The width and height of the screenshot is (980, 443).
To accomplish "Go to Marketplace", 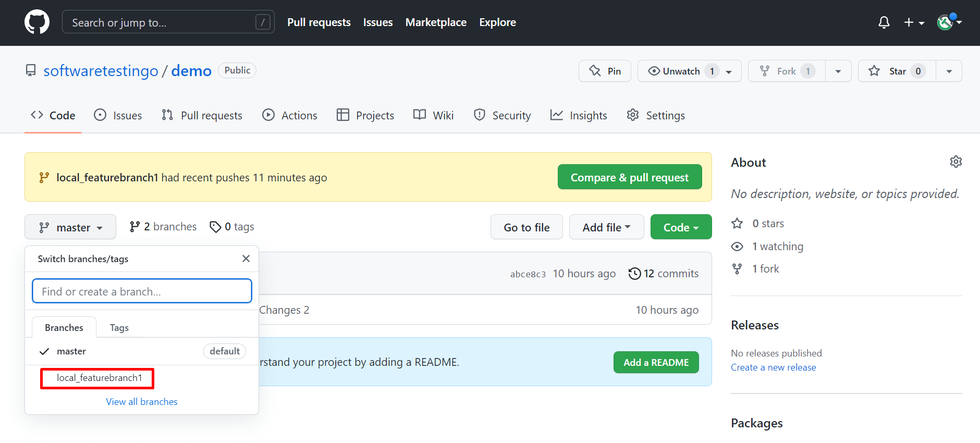I will point(436,22).
